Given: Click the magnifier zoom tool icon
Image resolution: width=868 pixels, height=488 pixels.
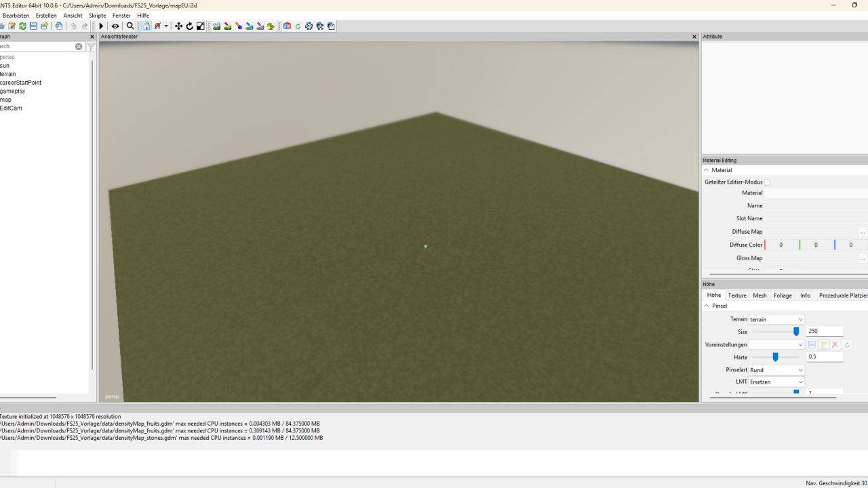Looking at the screenshot, I should tap(130, 26).
